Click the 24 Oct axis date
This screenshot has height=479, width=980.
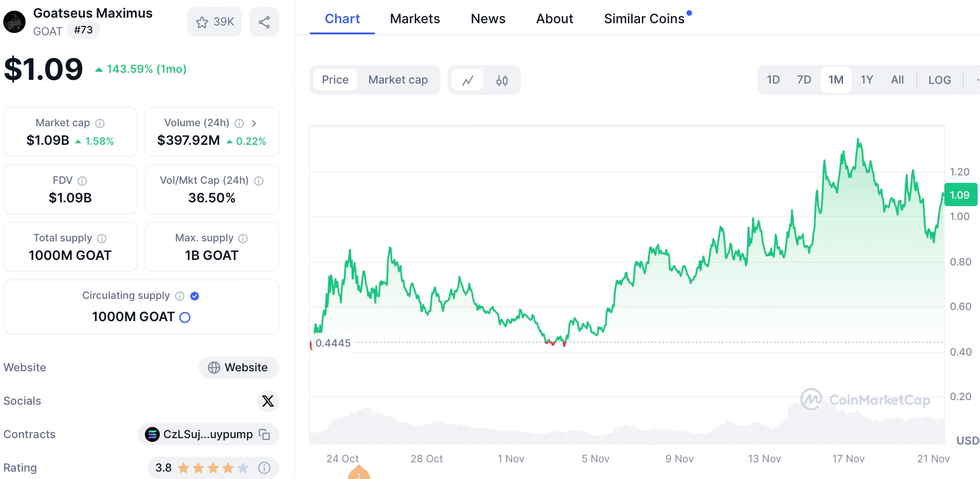343,459
